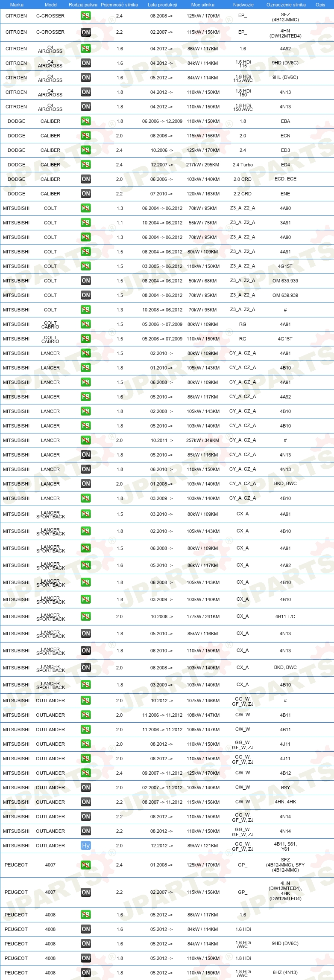Select the 'ENE' engine code cell
This screenshot has height=980, width=334.
(x=285, y=194)
